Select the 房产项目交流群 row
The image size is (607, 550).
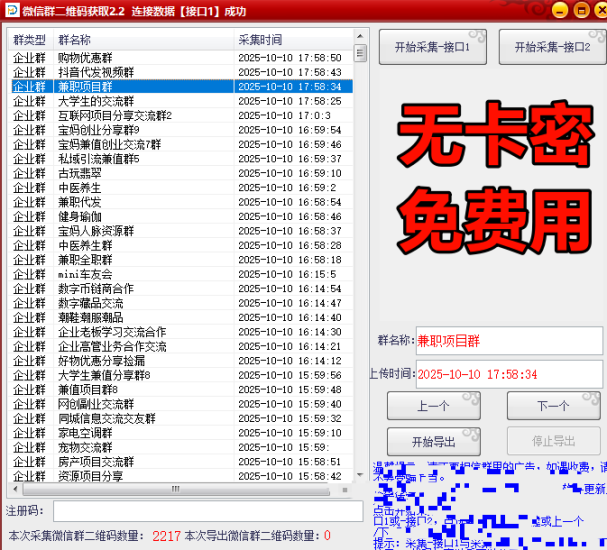(x=180, y=462)
